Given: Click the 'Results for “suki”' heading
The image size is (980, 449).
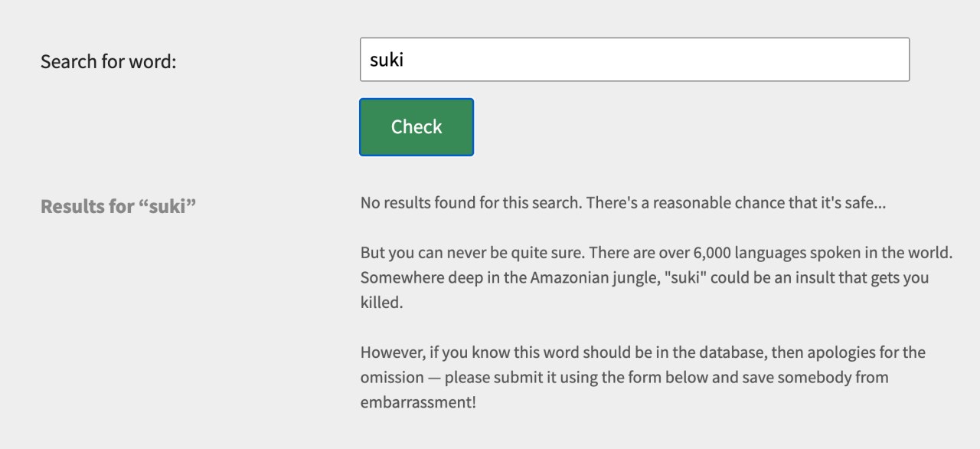Looking at the screenshot, I should coord(119,207).
